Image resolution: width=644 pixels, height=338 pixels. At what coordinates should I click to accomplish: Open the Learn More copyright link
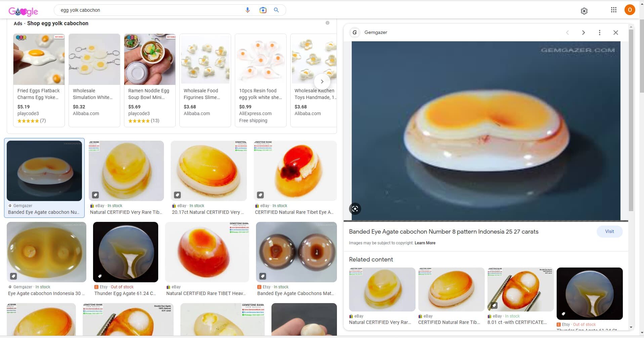pyautogui.click(x=425, y=243)
